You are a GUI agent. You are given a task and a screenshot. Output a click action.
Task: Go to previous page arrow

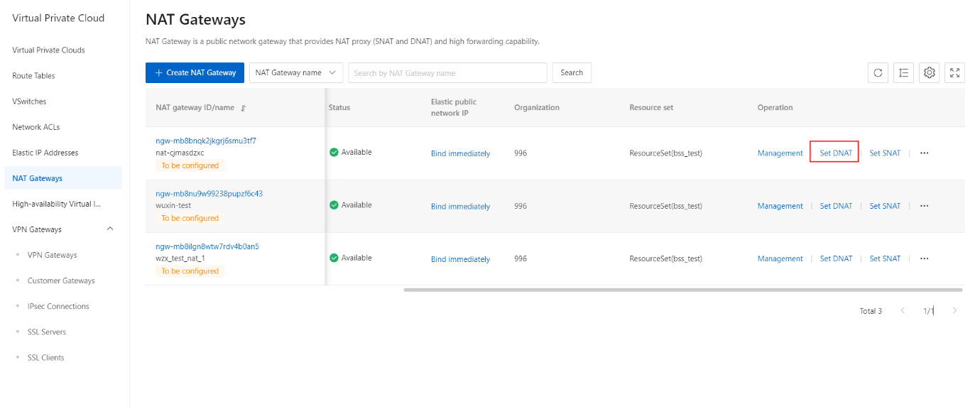[x=903, y=311]
